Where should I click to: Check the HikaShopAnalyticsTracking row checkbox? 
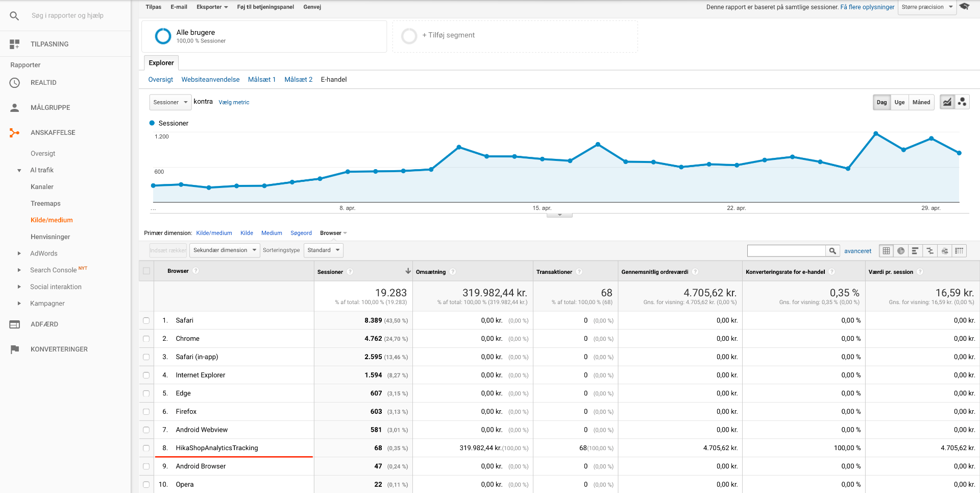pyautogui.click(x=146, y=449)
